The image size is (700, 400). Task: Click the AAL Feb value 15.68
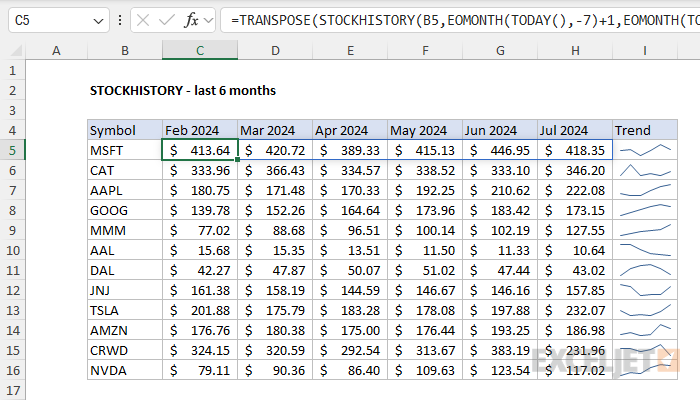[200, 250]
